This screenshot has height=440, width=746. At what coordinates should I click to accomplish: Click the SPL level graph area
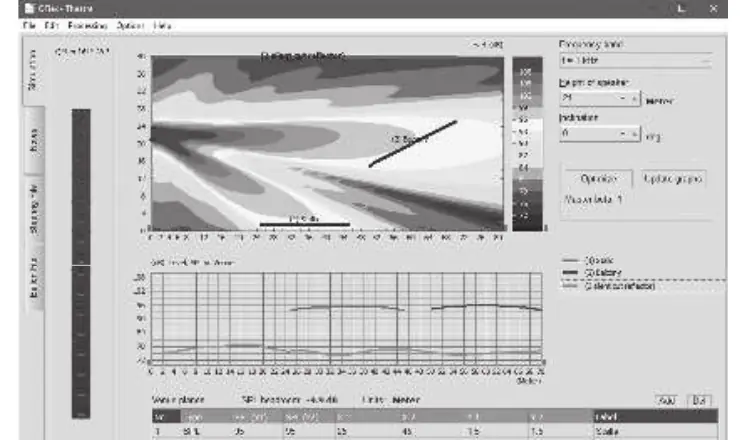pyautogui.click(x=346, y=318)
